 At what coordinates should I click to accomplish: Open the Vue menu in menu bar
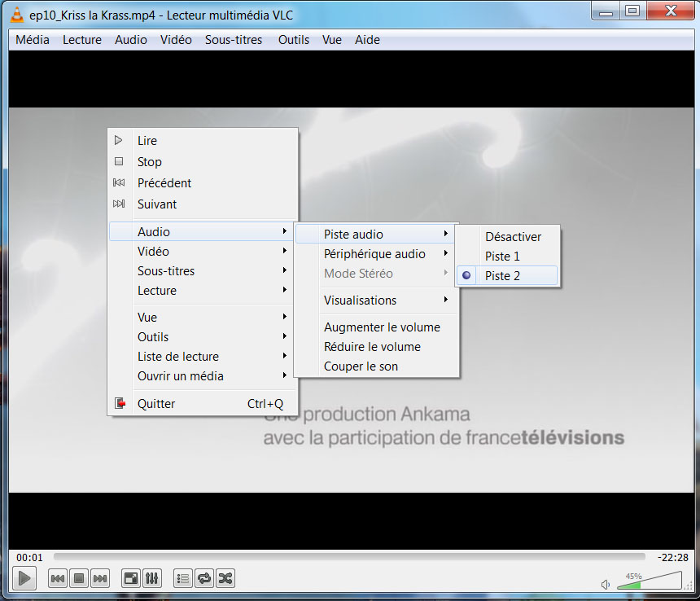point(332,40)
